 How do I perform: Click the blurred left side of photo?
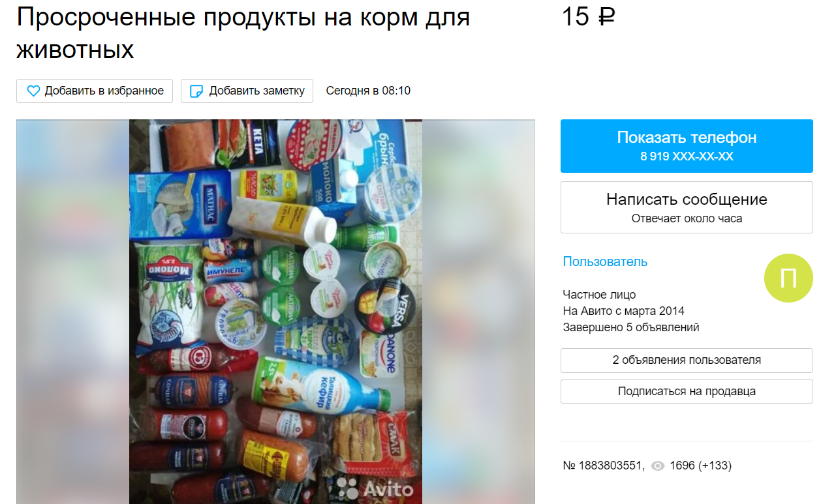(72, 312)
